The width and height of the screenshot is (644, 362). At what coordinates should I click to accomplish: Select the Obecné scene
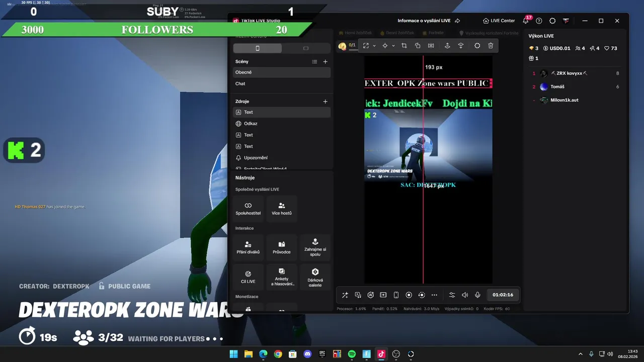point(282,72)
